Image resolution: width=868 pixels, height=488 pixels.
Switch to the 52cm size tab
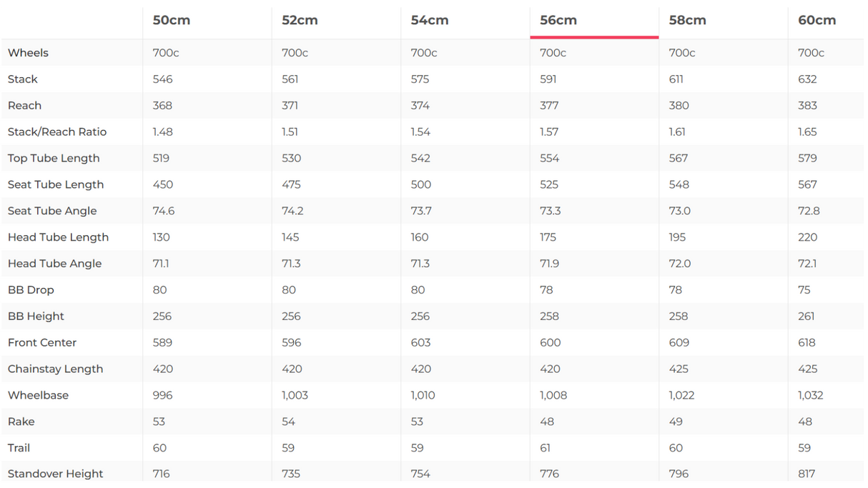(x=300, y=21)
